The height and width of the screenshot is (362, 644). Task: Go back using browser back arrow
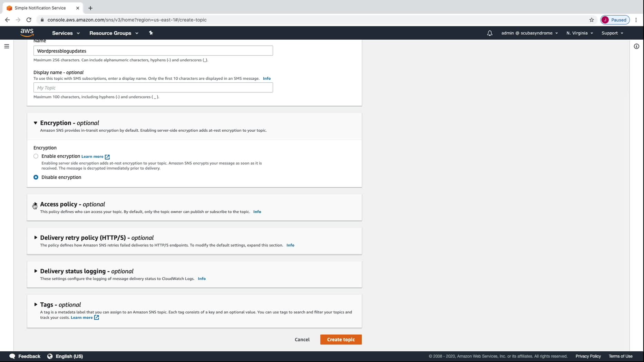coord(7,20)
